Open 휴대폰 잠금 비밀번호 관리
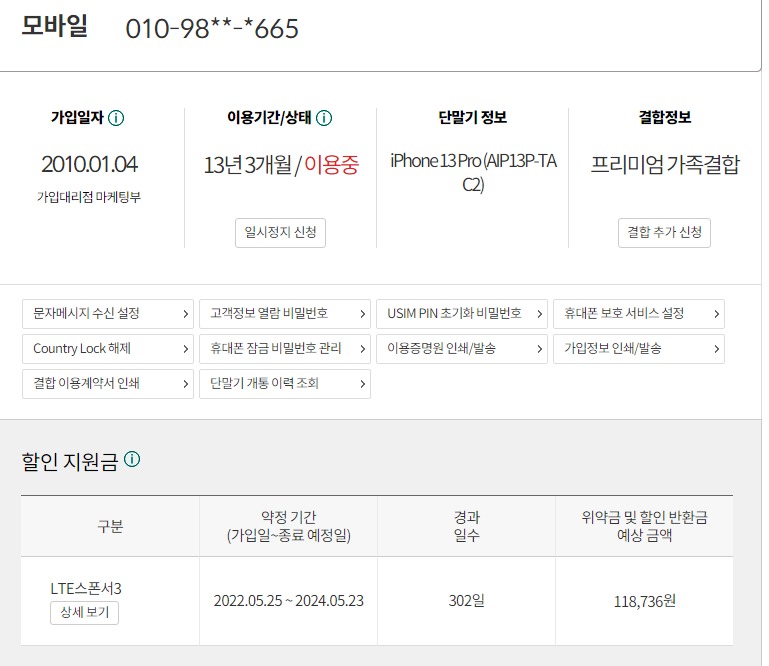The image size is (769, 666). [x=285, y=349]
